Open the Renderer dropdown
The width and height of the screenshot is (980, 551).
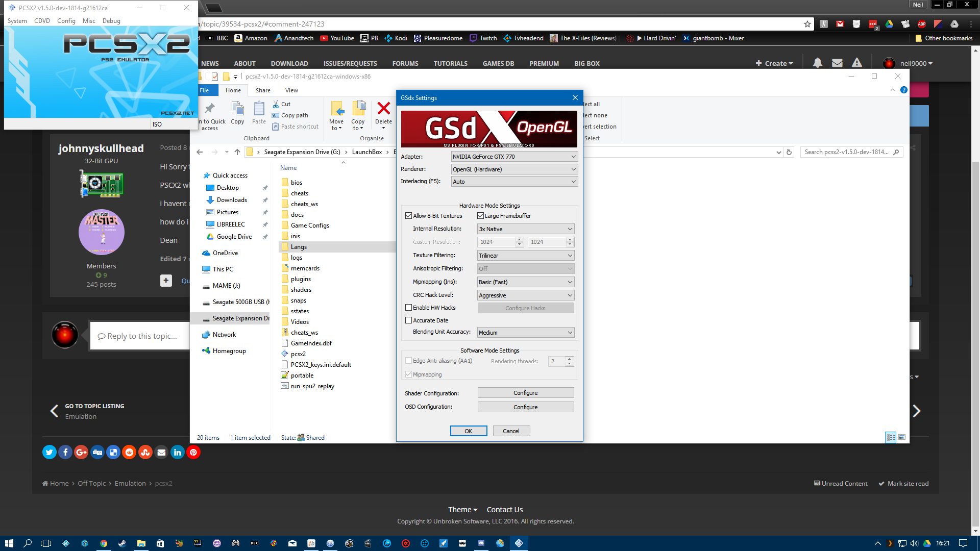point(514,169)
